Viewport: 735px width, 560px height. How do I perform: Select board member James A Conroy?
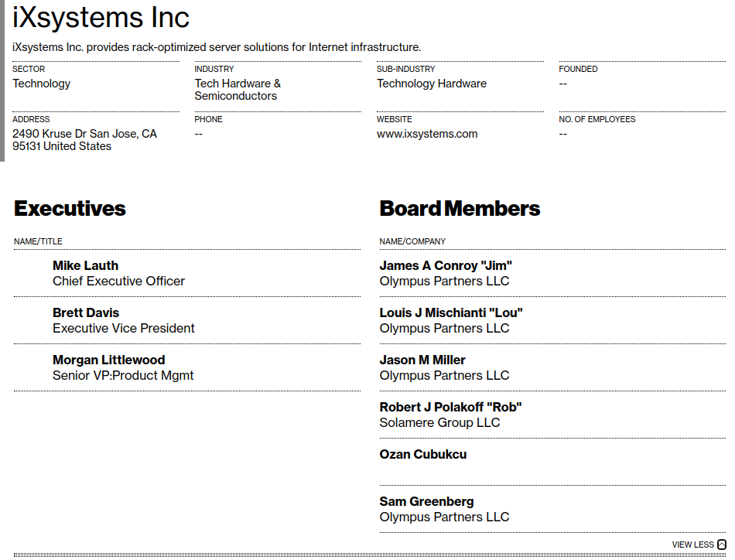pos(446,266)
